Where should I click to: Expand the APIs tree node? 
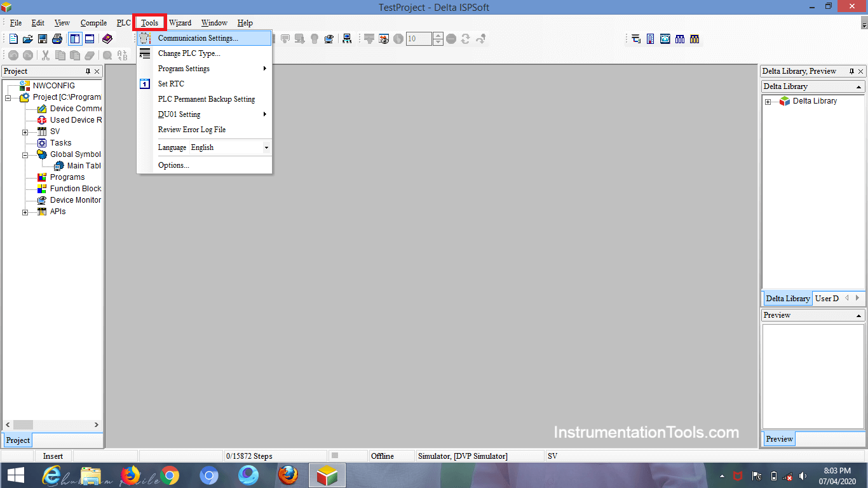point(25,212)
